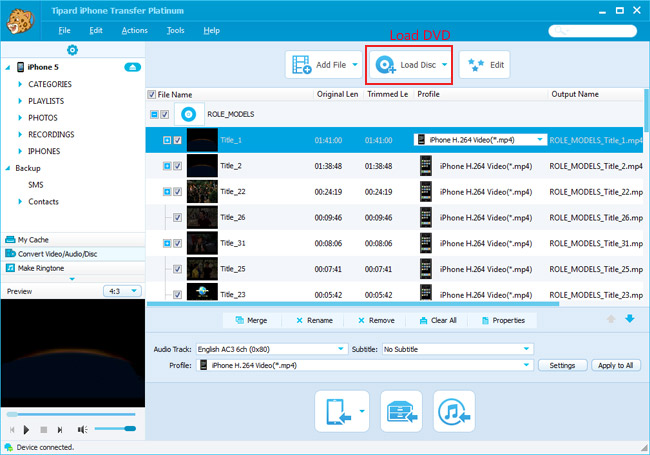Image resolution: width=650 pixels, height=455 pixels.
Task: Select the Title_22 video thumbnail
Action: 202,191
